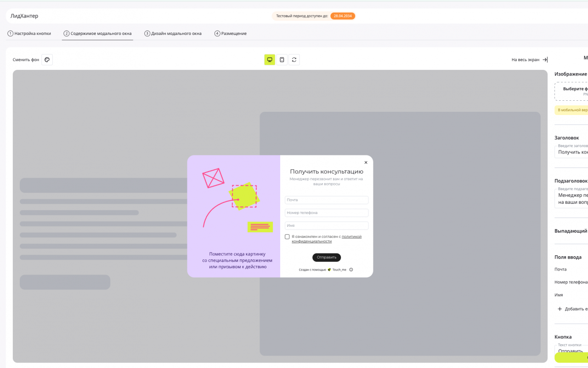588x368 pixels.
Task: Open the Размещение step tab
Action: pos(231,34)
